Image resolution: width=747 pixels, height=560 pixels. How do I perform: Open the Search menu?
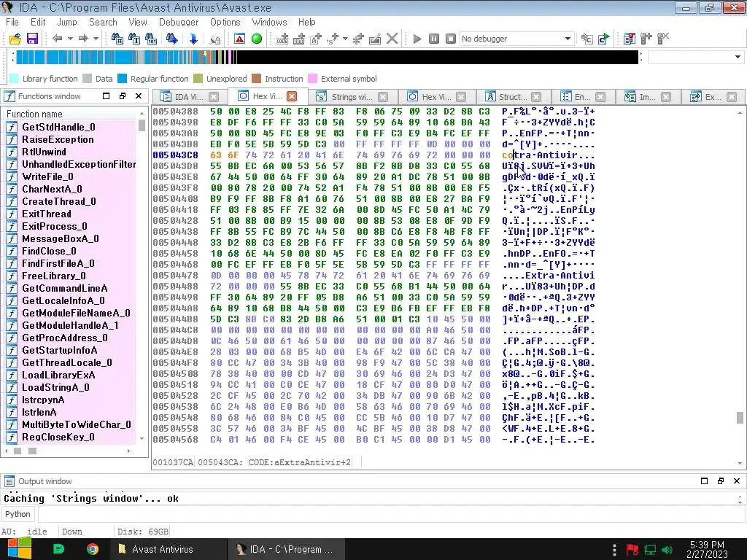[x=103, y=22]
